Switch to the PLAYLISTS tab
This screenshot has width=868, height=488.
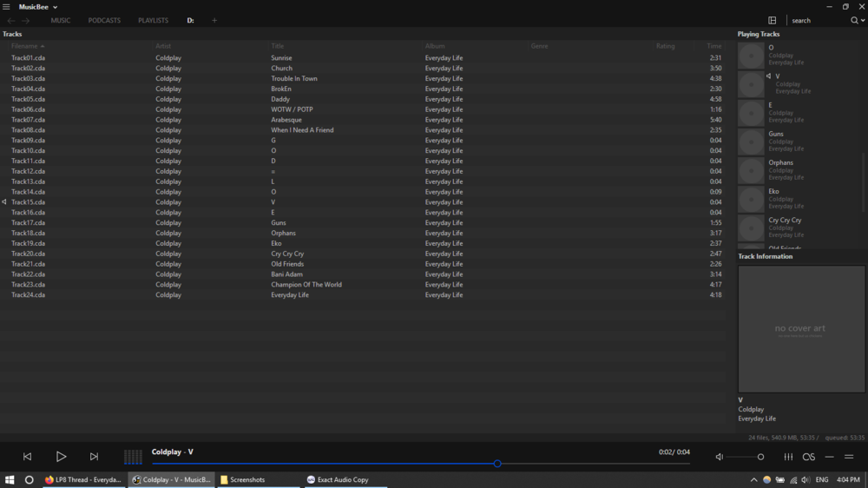154,21
